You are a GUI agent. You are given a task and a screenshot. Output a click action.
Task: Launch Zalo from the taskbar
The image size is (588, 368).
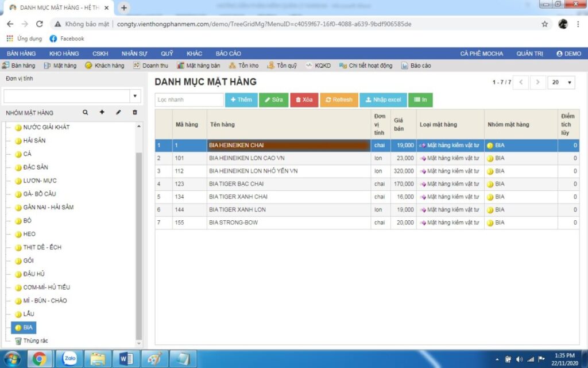[69, 359]
